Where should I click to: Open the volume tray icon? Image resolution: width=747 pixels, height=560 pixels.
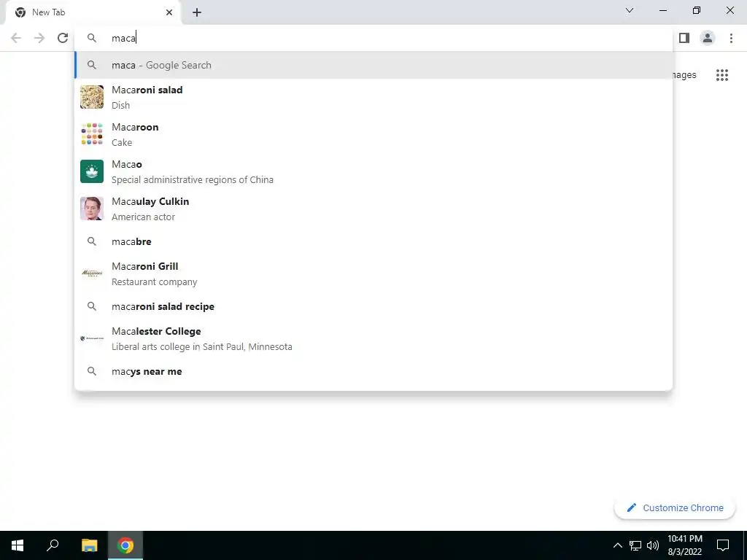coord(653,545)
